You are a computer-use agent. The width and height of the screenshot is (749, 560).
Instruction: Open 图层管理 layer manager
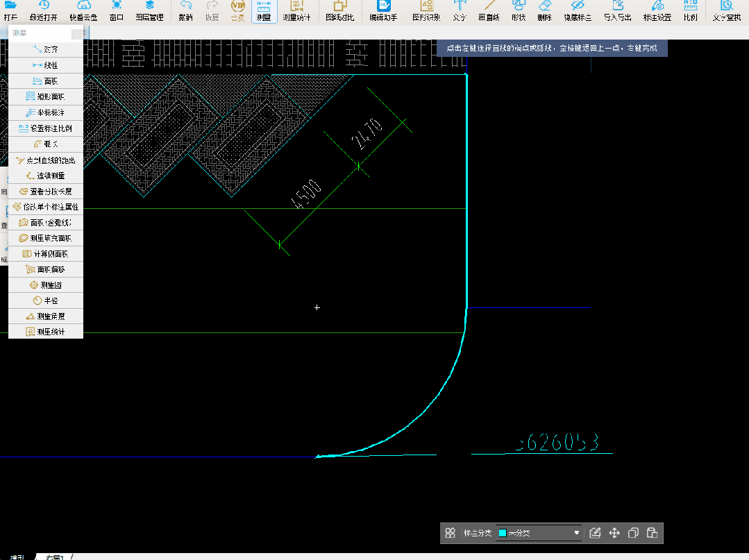point(149,10)
